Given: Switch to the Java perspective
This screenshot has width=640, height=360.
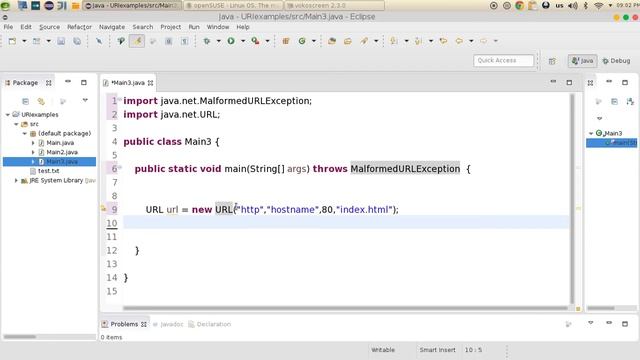Looking at the screenshot, I should (582, 61).
